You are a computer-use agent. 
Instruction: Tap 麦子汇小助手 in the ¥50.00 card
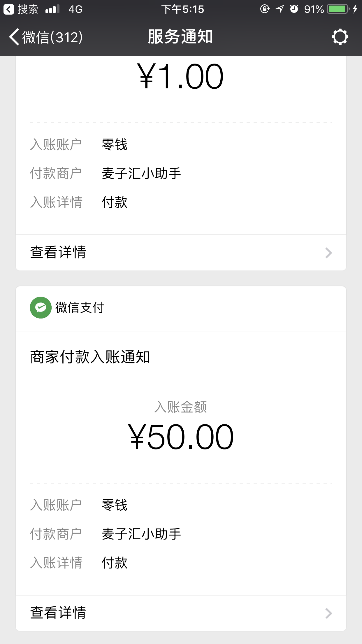(x=141, y=534)
